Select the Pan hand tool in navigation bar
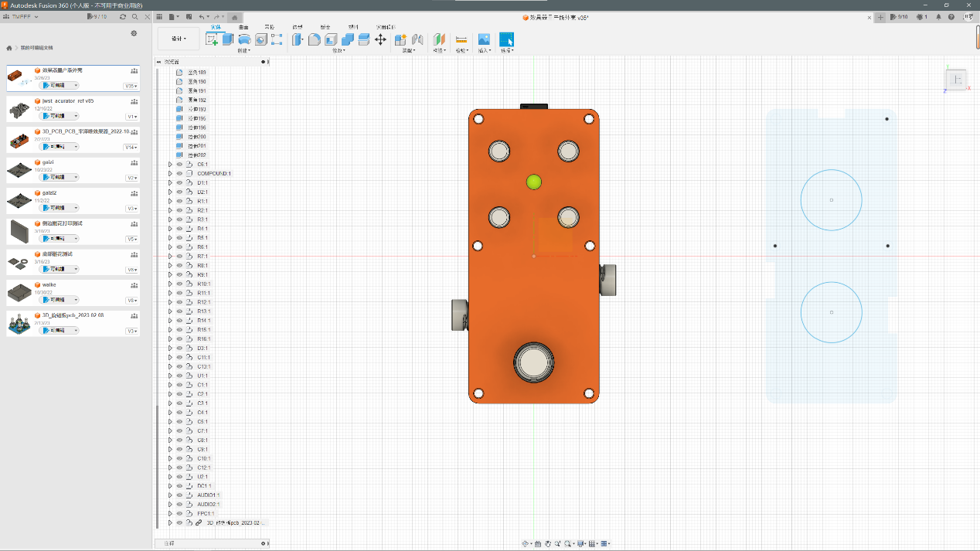Image resolution: width=980 pixels, height=551 pixels. click(x=548, y=543)
